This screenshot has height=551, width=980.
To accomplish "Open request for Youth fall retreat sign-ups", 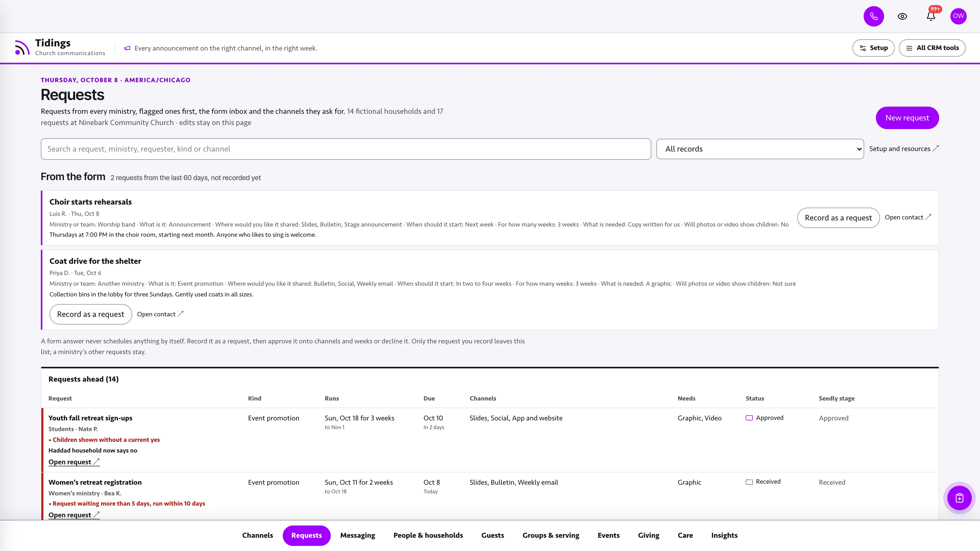I will [x=74, y=462].
